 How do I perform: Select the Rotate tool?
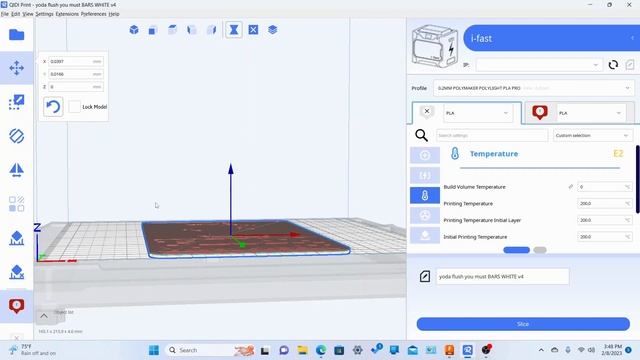[16, 136]
